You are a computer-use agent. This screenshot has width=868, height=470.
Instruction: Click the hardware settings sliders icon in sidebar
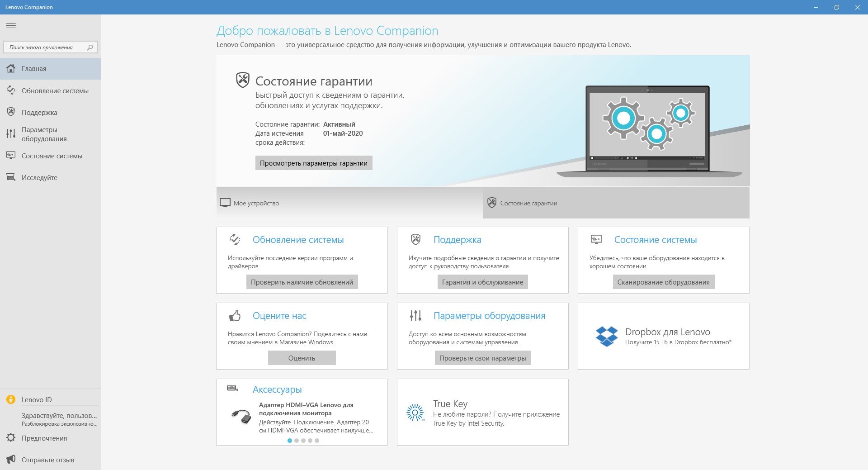pos(11,134)
